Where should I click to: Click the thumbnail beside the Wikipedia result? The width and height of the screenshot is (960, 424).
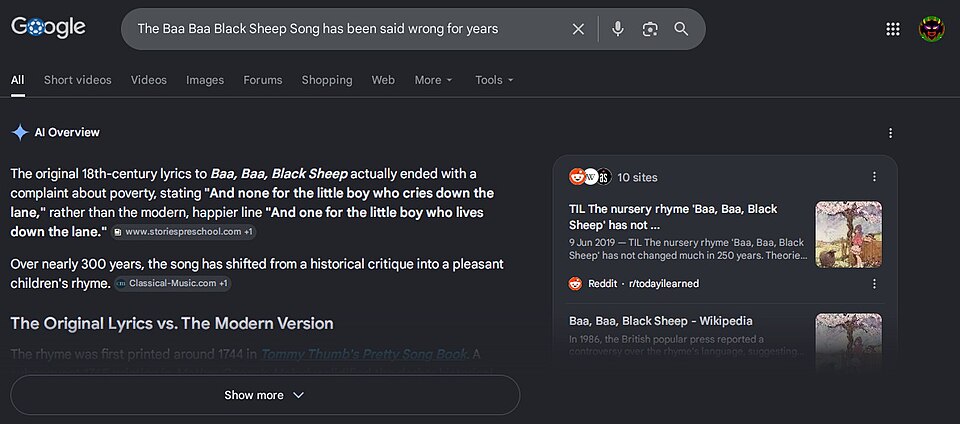point(849,343)
